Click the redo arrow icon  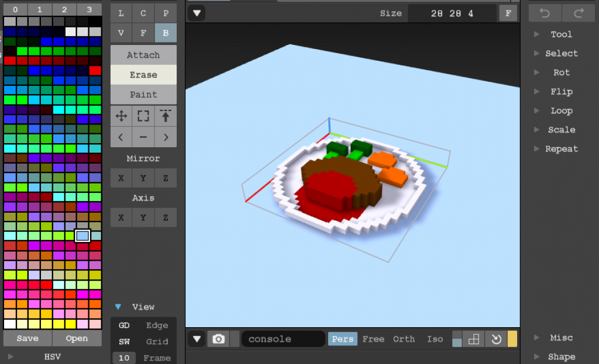(578, 13)
